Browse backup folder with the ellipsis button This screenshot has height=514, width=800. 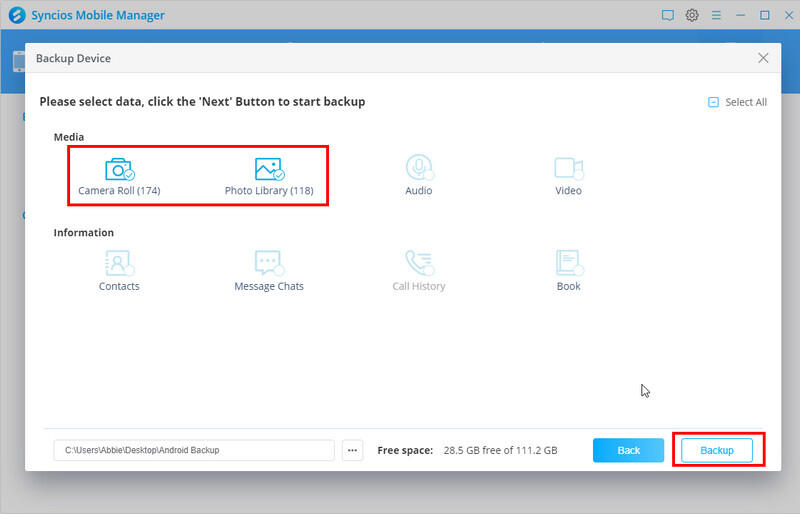pyautogui.click(x=352, y=450)
